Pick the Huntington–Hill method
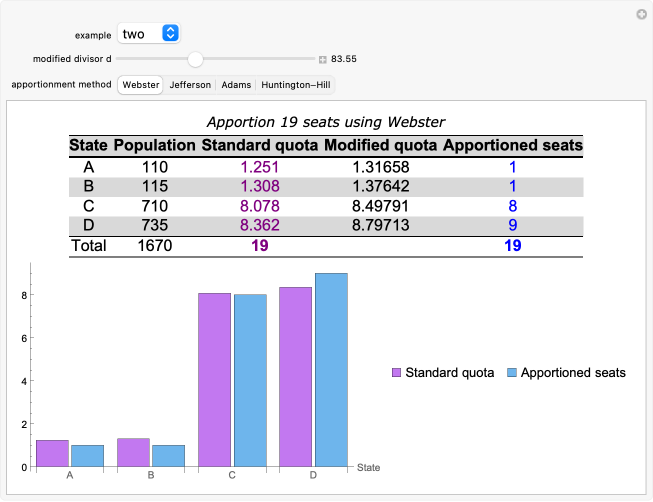 tap(295, 85)
